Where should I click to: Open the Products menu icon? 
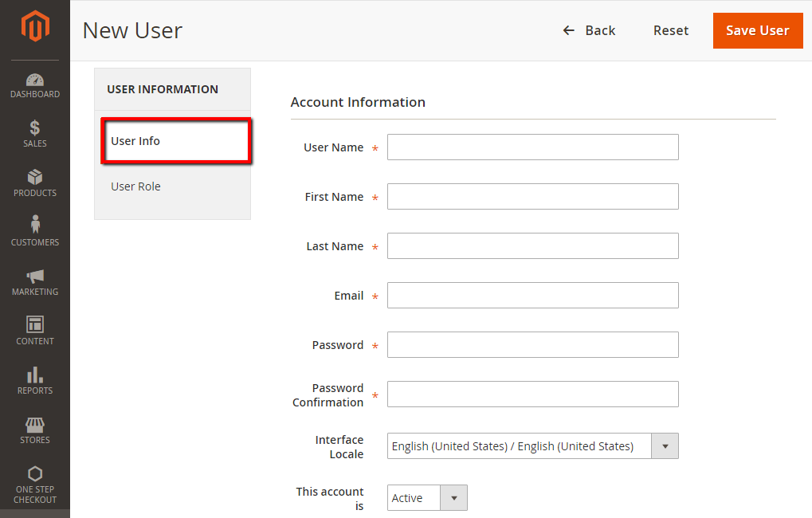point(34,182)
